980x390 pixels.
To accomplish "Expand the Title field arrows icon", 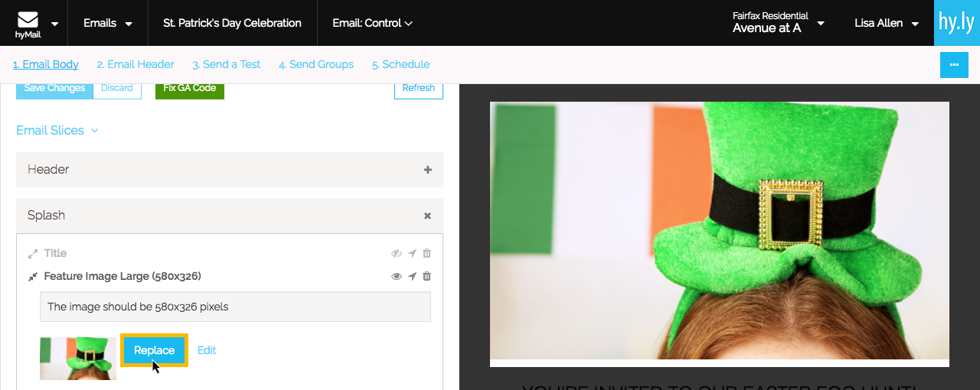I will click(33, 253).
